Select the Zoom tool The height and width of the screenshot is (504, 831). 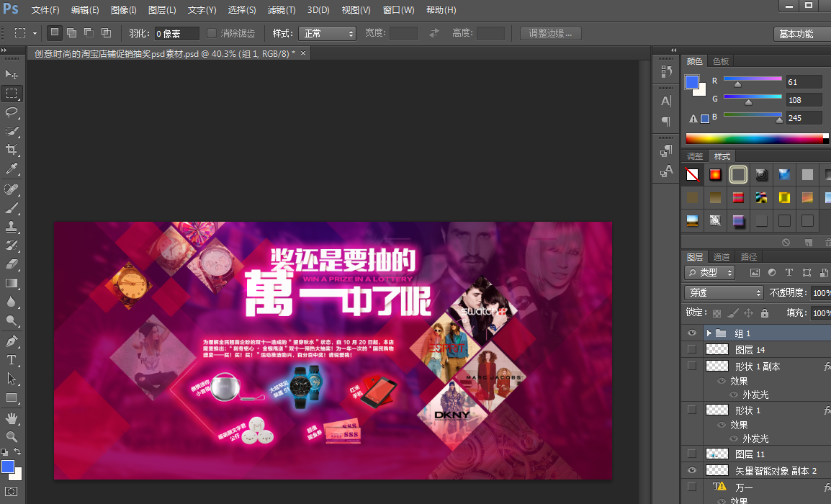[11, 437]
